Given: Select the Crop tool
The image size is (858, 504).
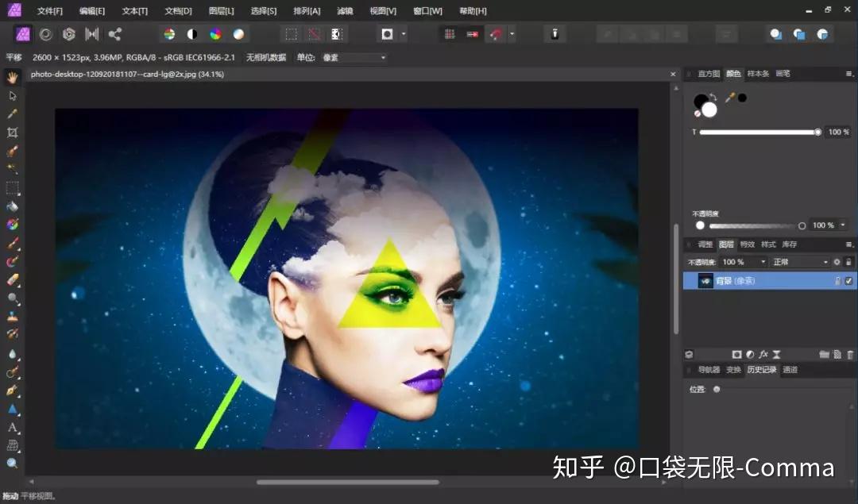Looking at the screenshot, I should (13, 133).
